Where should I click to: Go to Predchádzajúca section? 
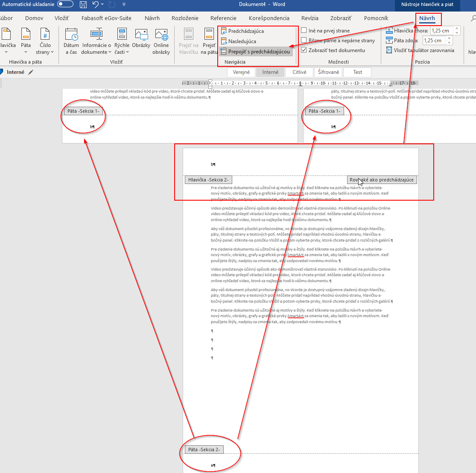(x=242, y=31)
